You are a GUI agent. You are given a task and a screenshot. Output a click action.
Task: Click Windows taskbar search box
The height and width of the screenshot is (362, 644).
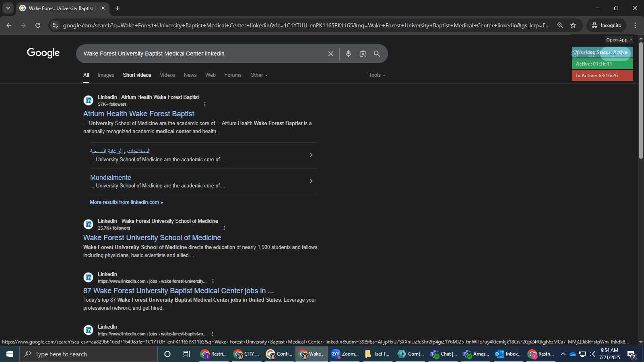tap(89, 354)
